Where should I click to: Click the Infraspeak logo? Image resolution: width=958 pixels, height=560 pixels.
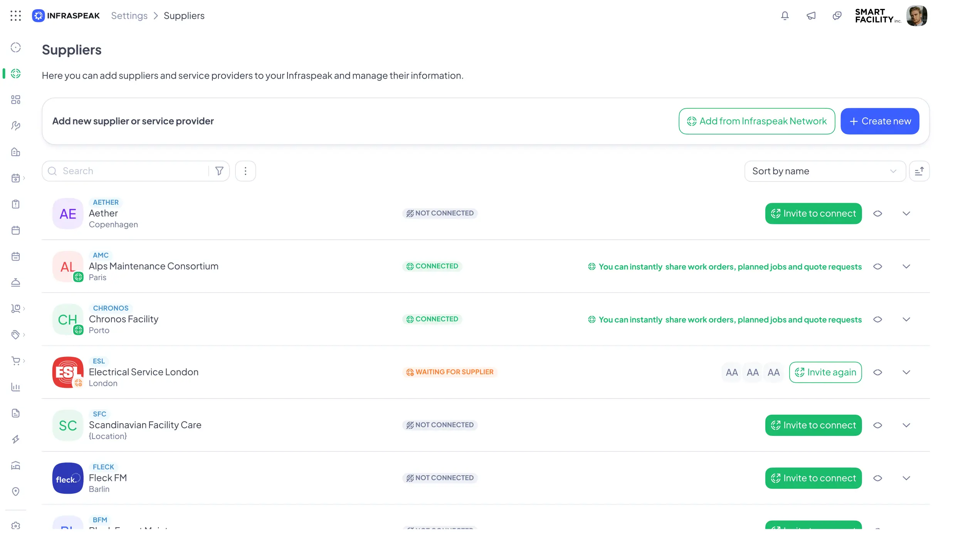coord(66,16)
